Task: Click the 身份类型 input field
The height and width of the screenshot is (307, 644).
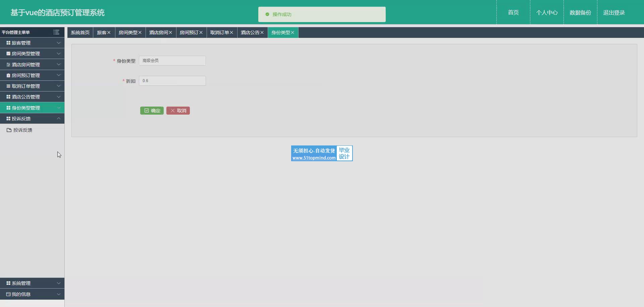Action: pos(172,61)
